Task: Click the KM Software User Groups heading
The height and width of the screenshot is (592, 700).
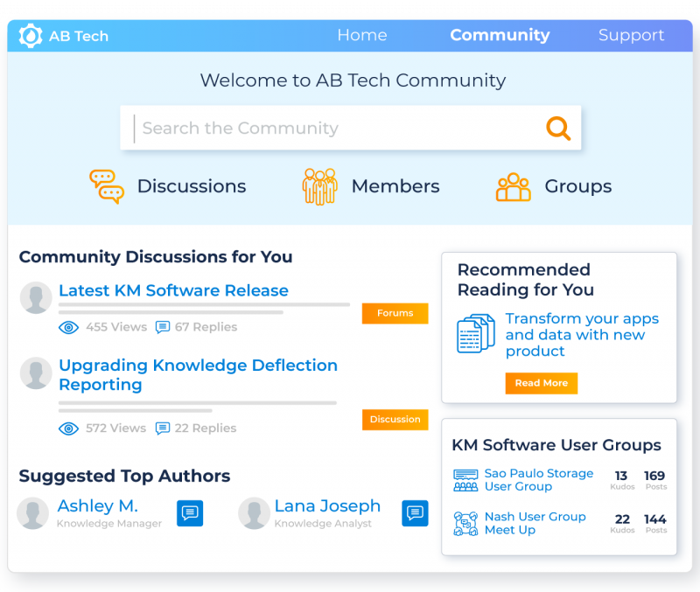Action: pos(556,445)
